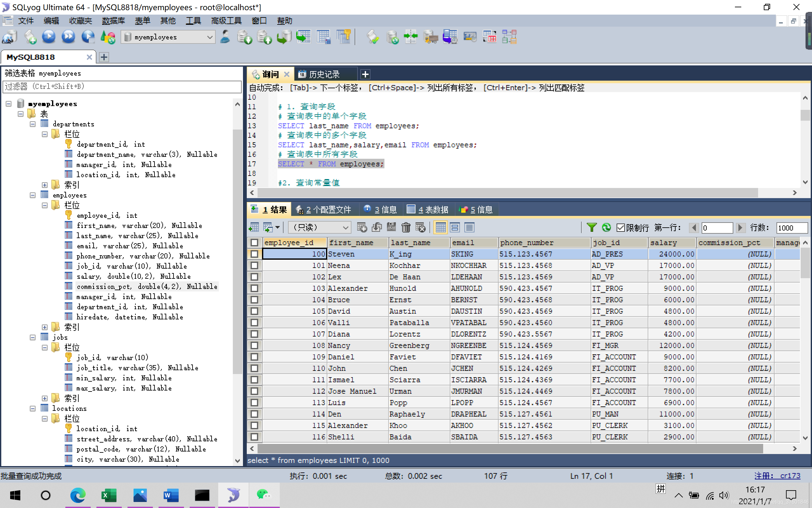Switch result to text view icon
The image size is (812, 508).
[469, 227]
